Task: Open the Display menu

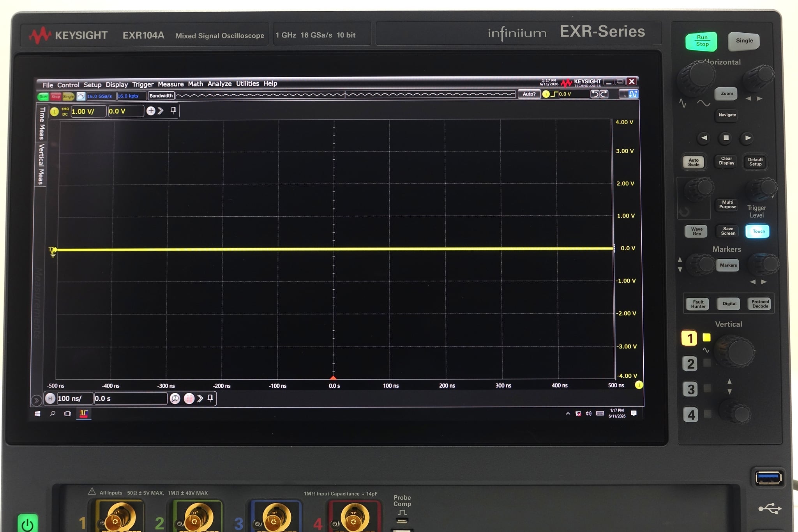Action: 117,85
